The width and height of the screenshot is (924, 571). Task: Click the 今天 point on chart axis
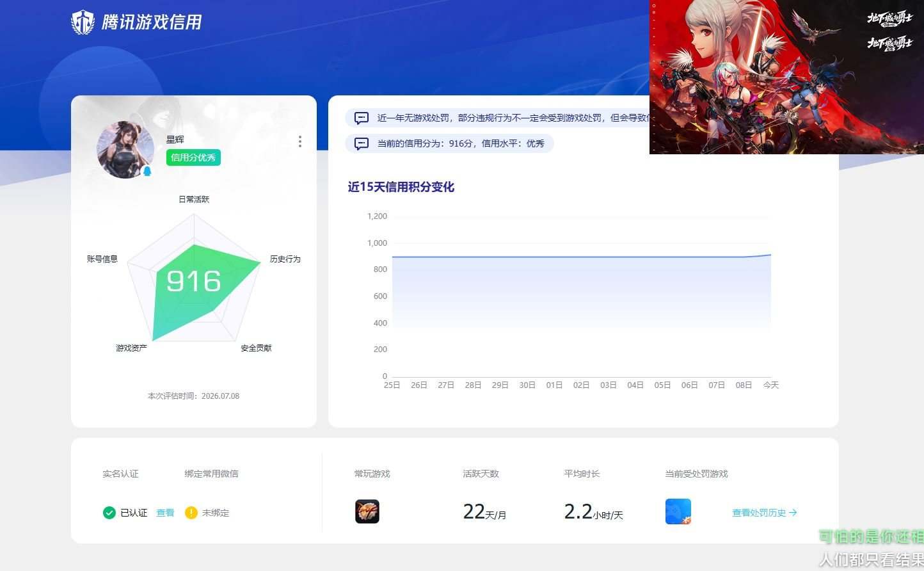(x=771, y=385)
